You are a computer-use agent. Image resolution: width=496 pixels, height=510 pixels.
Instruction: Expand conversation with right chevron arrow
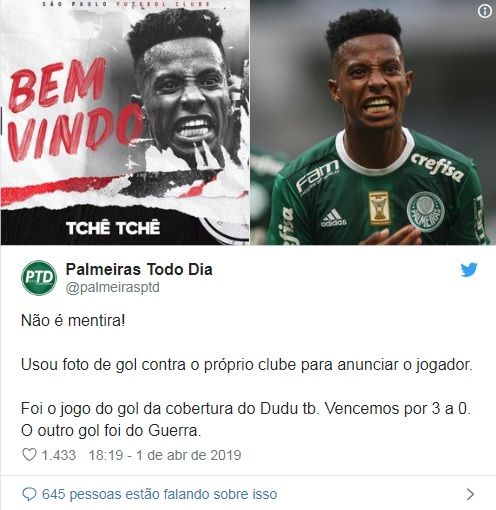pyautogui.click(x=470, y=494)
